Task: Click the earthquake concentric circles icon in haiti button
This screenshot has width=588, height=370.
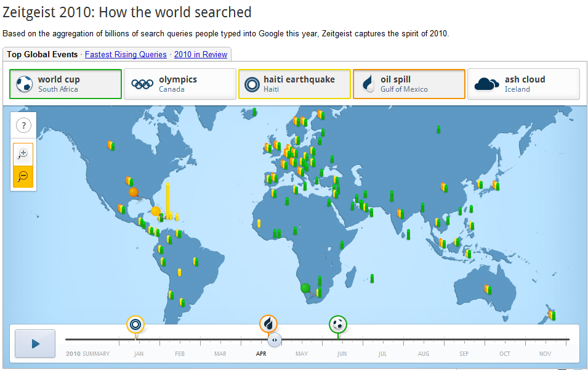Action: tap(252, 84)
